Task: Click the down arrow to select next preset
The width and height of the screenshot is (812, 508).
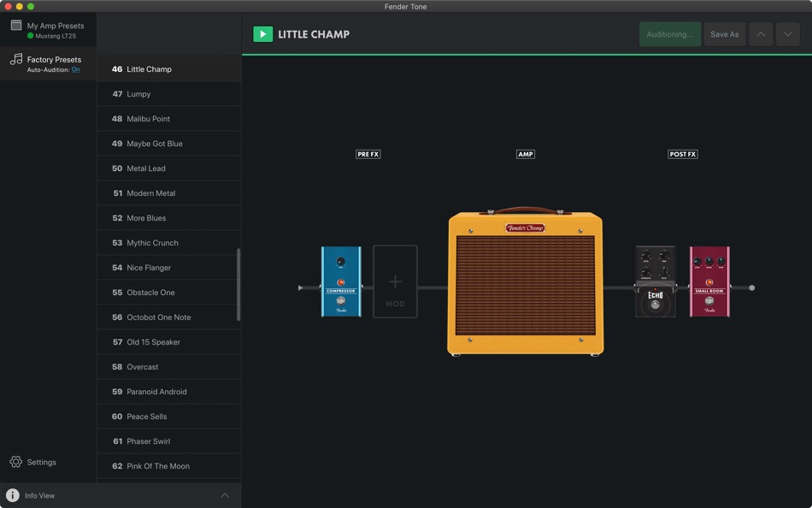Action: pos(787,34)
